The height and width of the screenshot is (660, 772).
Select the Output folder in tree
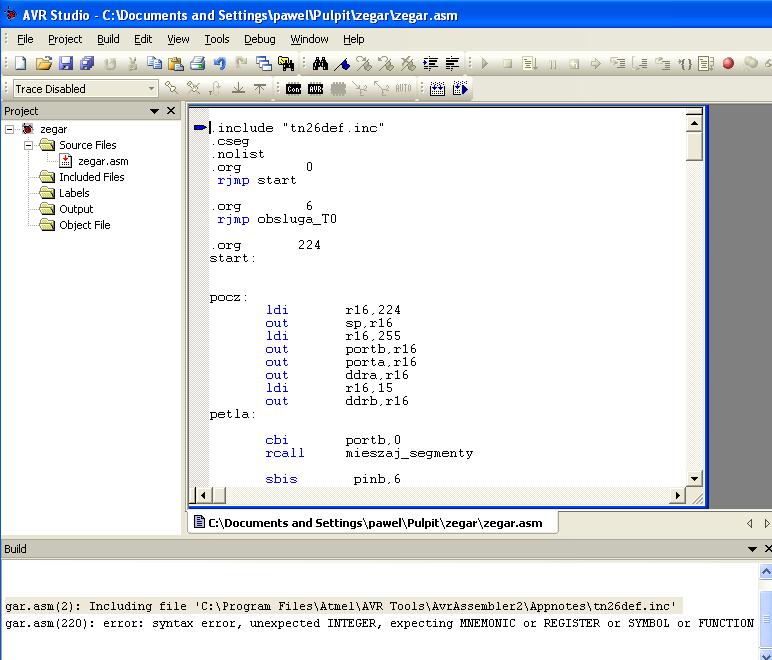click(76, 209)
